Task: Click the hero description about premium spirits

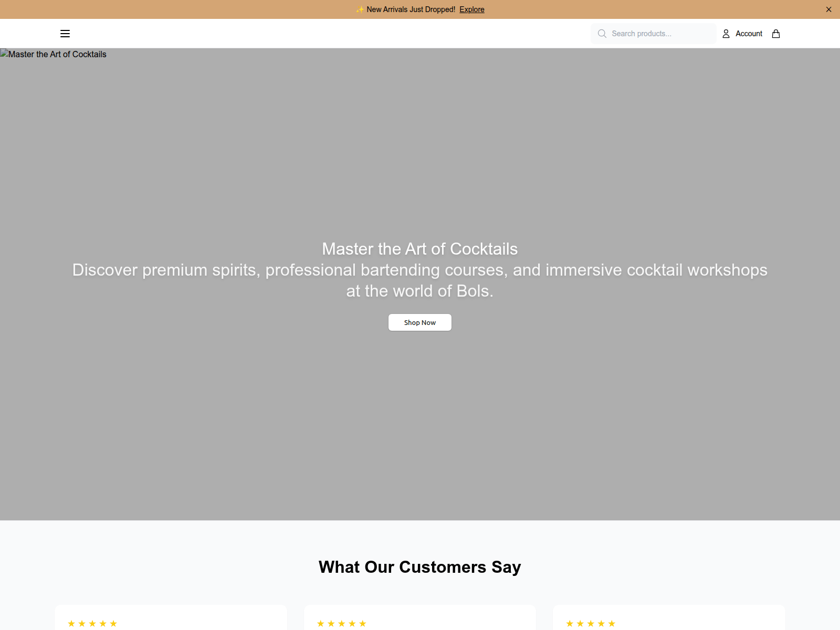Action: pos(420,280)
